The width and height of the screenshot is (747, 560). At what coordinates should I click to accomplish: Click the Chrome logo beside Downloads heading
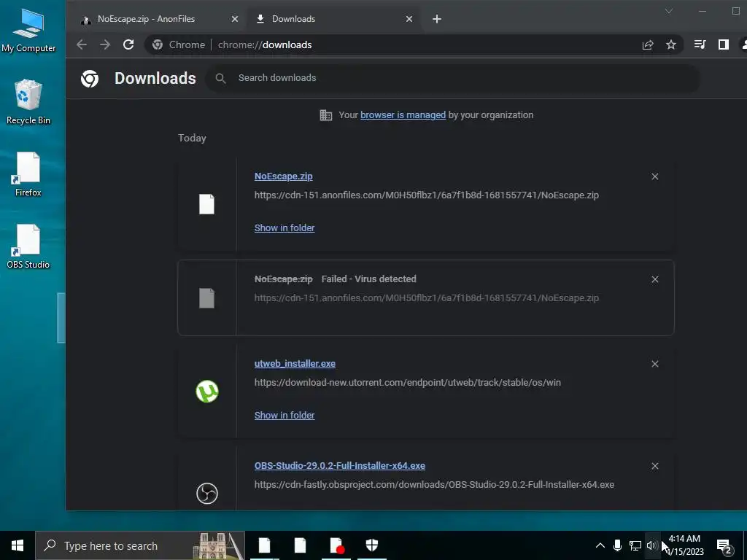click(x=90, y=79)
